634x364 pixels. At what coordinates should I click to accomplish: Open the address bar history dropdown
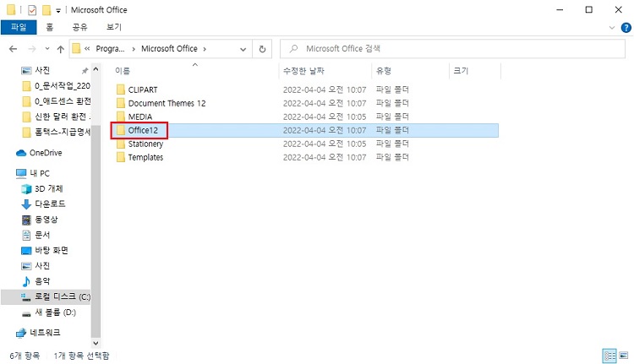click(x=243, y=49)
